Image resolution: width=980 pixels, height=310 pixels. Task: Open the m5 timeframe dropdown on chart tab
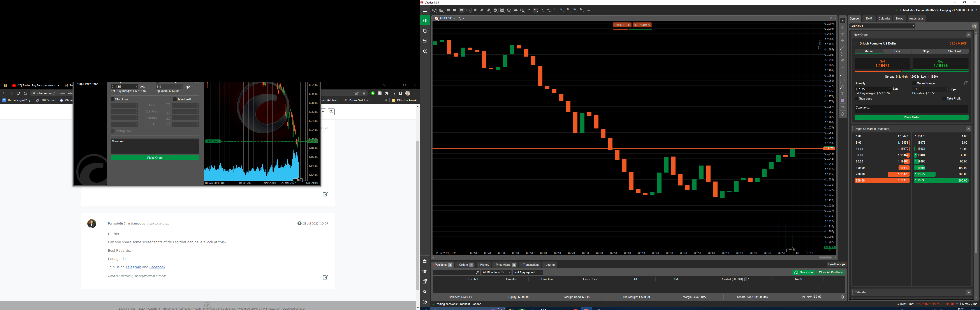461,18
